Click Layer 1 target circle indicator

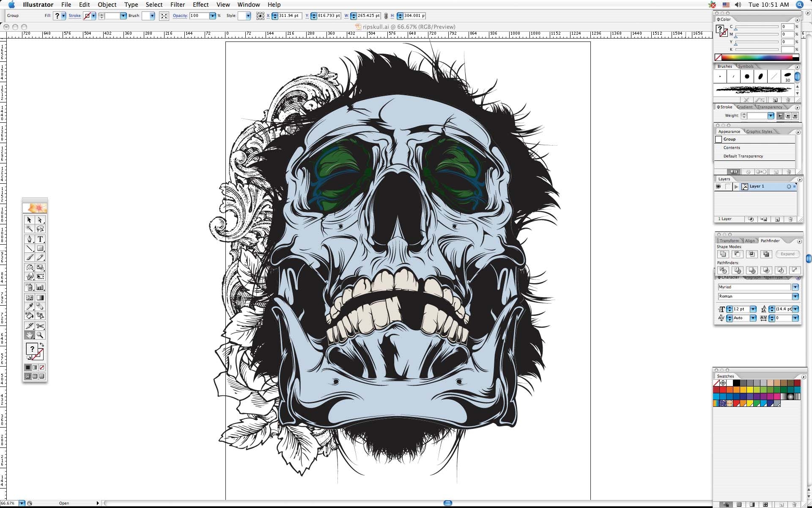(x=789, y=187)
